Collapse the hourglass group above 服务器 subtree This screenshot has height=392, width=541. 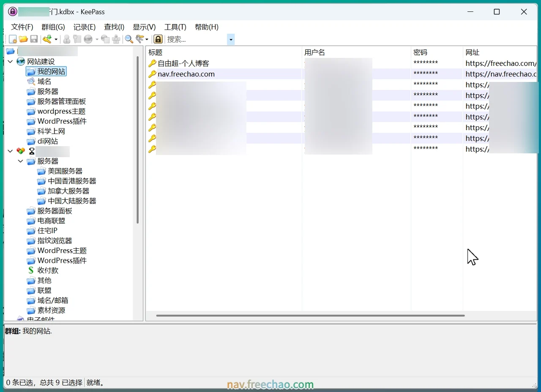[x=10, y=151]
